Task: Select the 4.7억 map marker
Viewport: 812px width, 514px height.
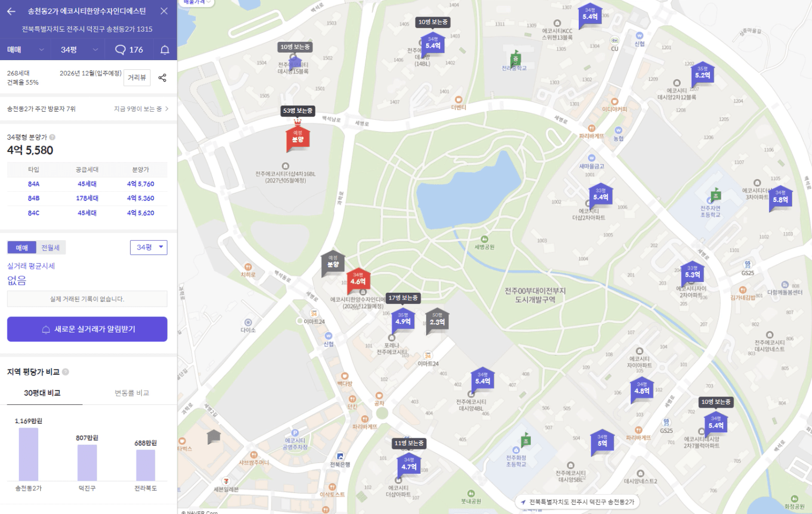Action: (409, 465)
